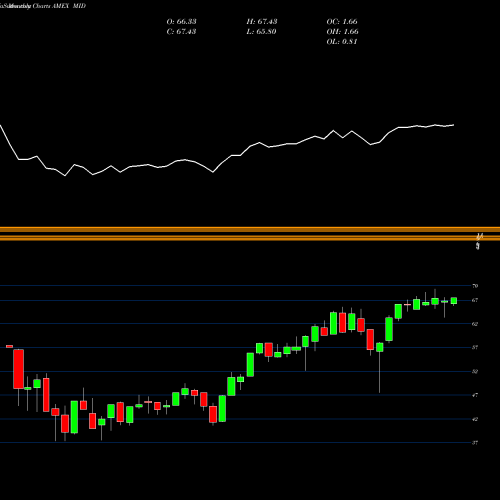The width and height of the screenshot is (500, 500).
Task: Click the AMEX MID chart title
Action: pyautogui.click(x=69, y=6)
